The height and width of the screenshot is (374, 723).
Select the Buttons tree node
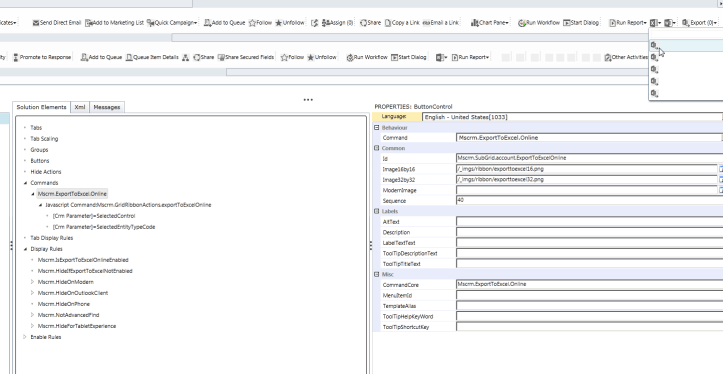pyautogui.click(x=40, y=161)
